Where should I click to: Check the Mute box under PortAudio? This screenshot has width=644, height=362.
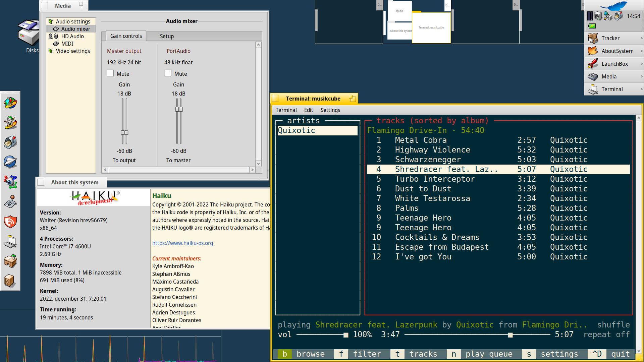click(x=168, y=73)
